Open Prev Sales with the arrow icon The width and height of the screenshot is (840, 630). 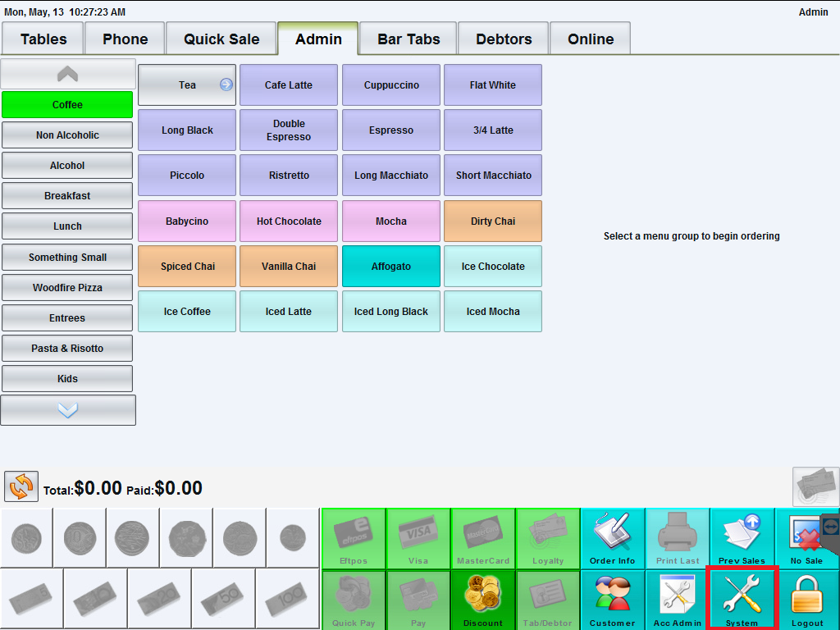[742, 538]
